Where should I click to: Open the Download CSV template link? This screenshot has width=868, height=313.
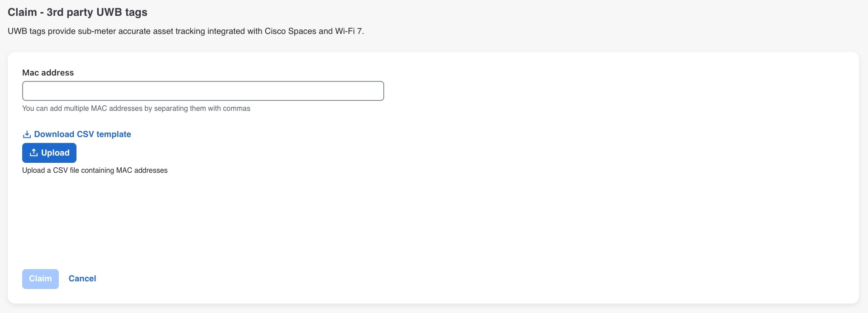77,134
